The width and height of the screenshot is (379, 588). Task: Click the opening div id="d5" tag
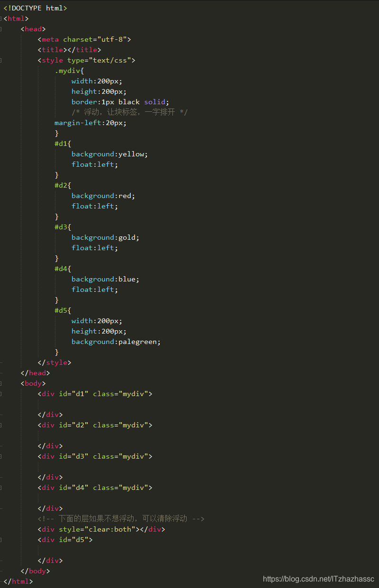[x=65, y=540]
